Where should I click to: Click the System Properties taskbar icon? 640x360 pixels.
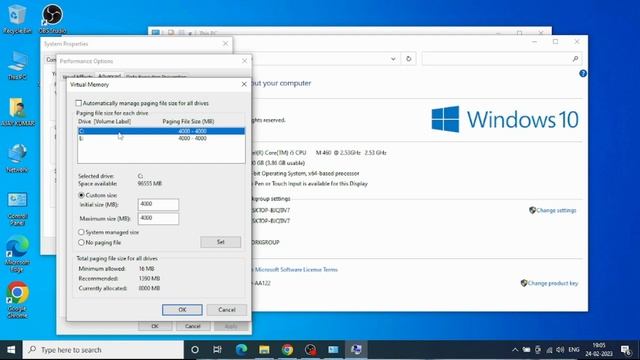[x=356, y=350]
